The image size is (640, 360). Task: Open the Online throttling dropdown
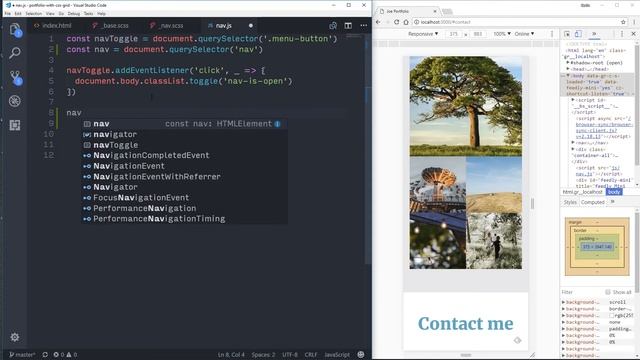pyautogui.click(x=524, y=34)
